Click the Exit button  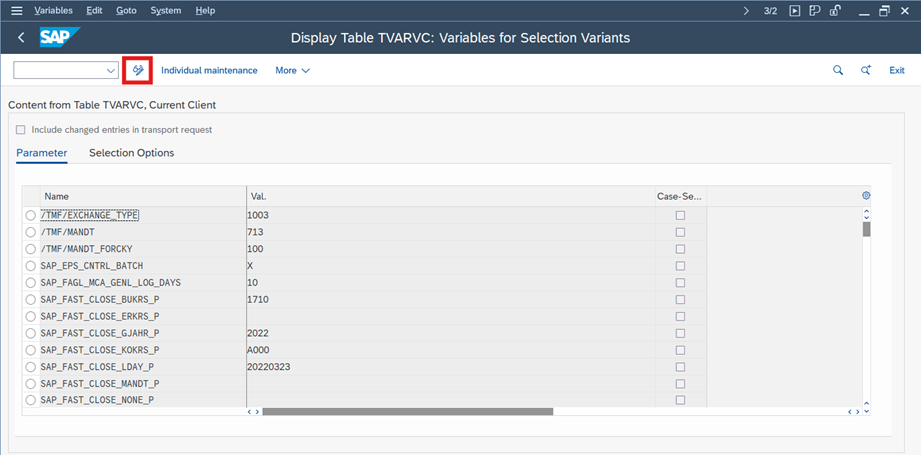[x=896, y=70]
